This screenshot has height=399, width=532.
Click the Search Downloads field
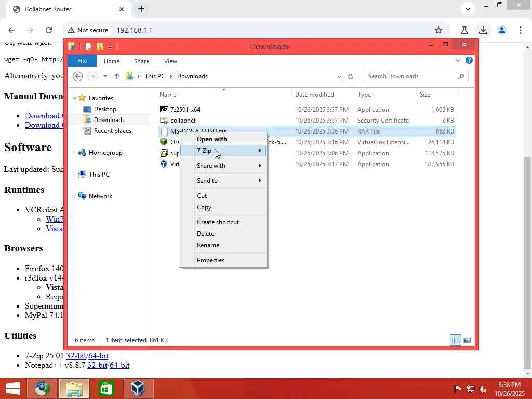pyautogui.click(x=416, y=76)
